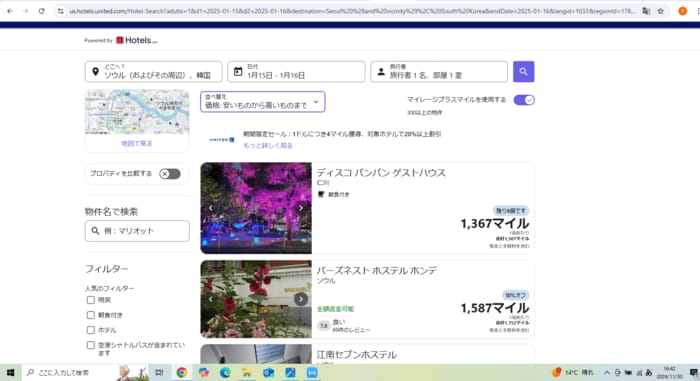This screenshot has height=381, width=700.
Task: Click the translate page icon in the address bar
Action: pyautogui.click(x=646, y=11)
